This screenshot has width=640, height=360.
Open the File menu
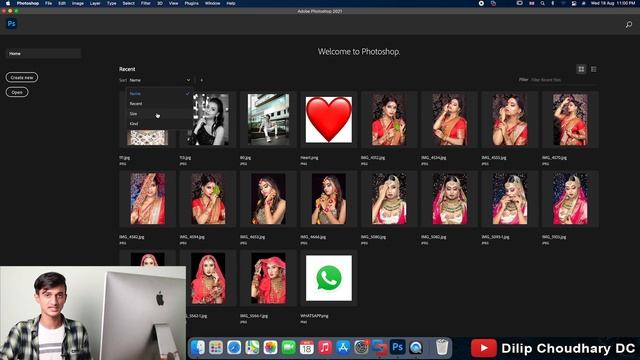tap(48, 3)
